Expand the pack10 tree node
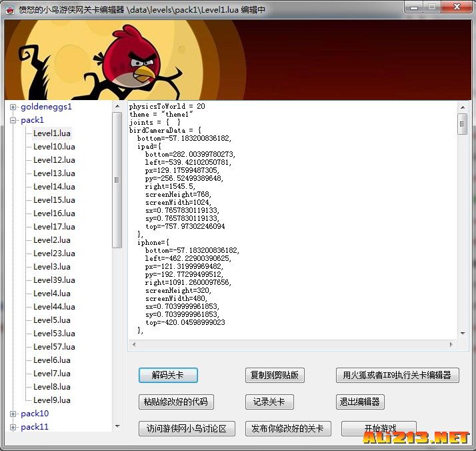The image size is (476, 451). tap(13, 414)
